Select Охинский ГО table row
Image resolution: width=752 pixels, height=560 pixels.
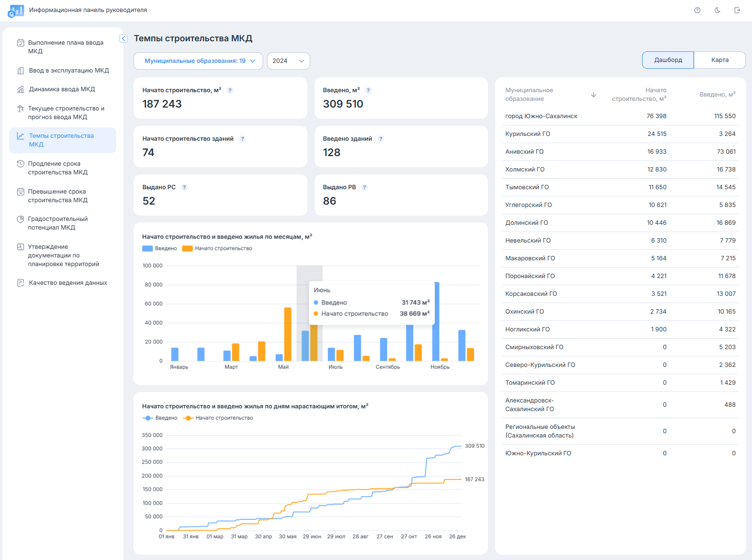620,312
